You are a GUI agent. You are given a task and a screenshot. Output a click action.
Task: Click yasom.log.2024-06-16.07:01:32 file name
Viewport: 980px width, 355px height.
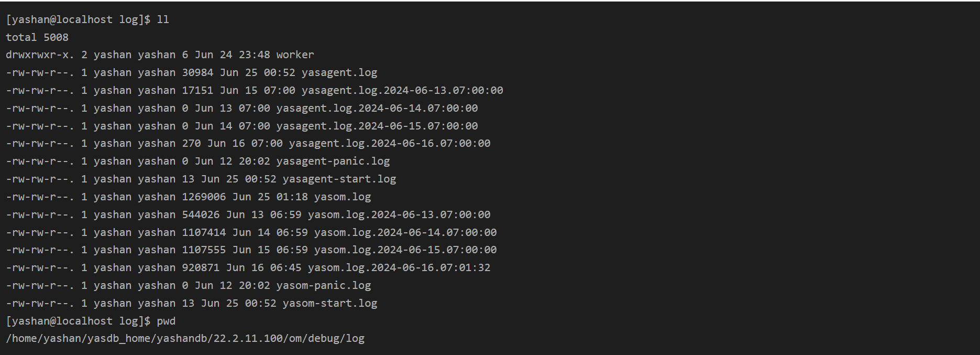tap(399, 268)
